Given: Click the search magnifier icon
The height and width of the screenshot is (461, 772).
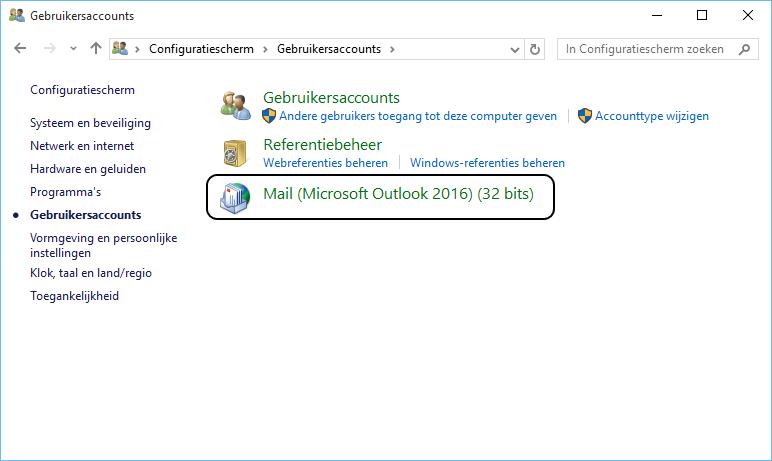Looking at the screenshot, I should tap(744, 49).
